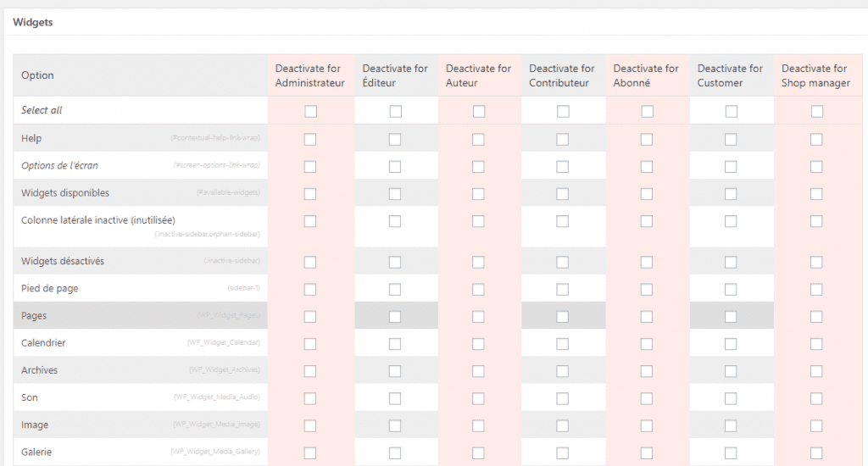
Task: Deactivate Widgets disponibles for Contributeur
Action: pos(563,194)
